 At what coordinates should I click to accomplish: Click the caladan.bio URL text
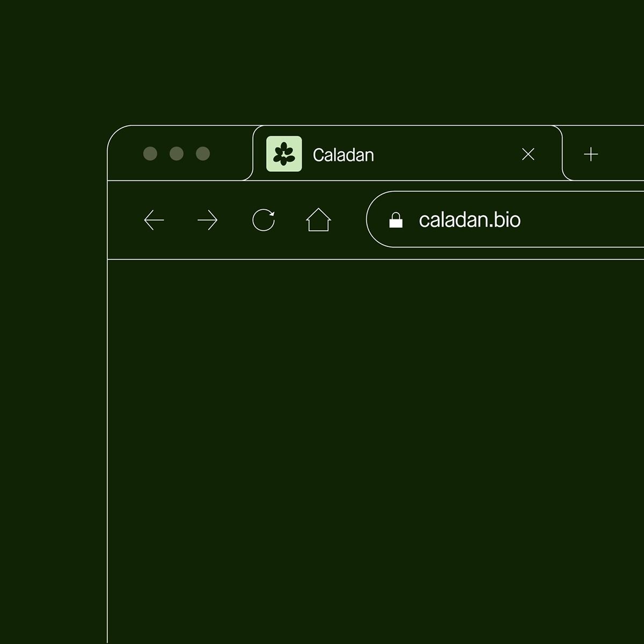tap(470, 220)
